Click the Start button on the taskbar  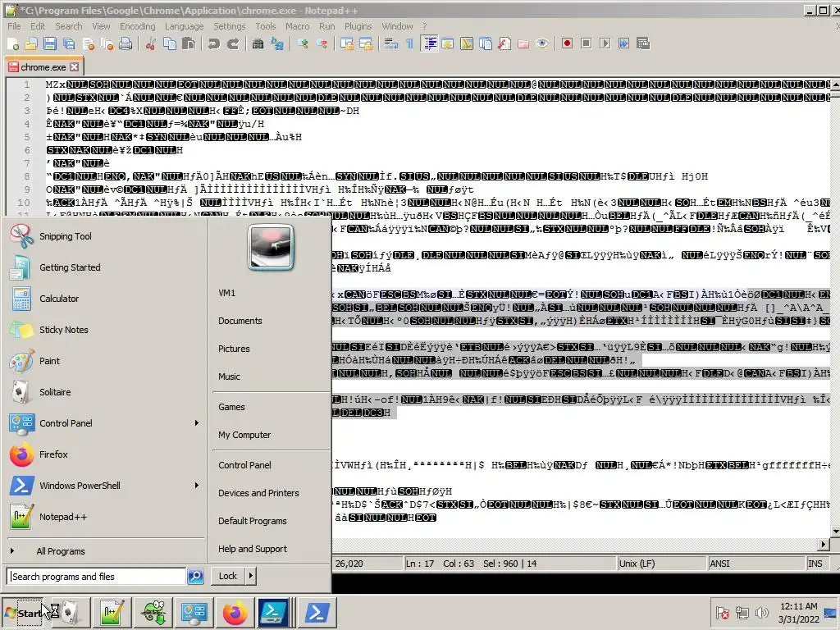tap(24, 613)
